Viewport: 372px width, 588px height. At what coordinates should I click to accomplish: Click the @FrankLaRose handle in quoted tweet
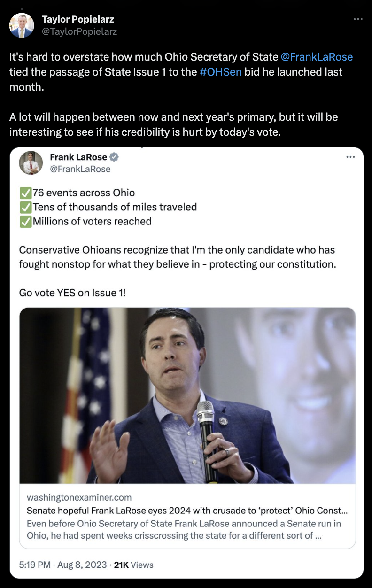(x=80, y=169)
